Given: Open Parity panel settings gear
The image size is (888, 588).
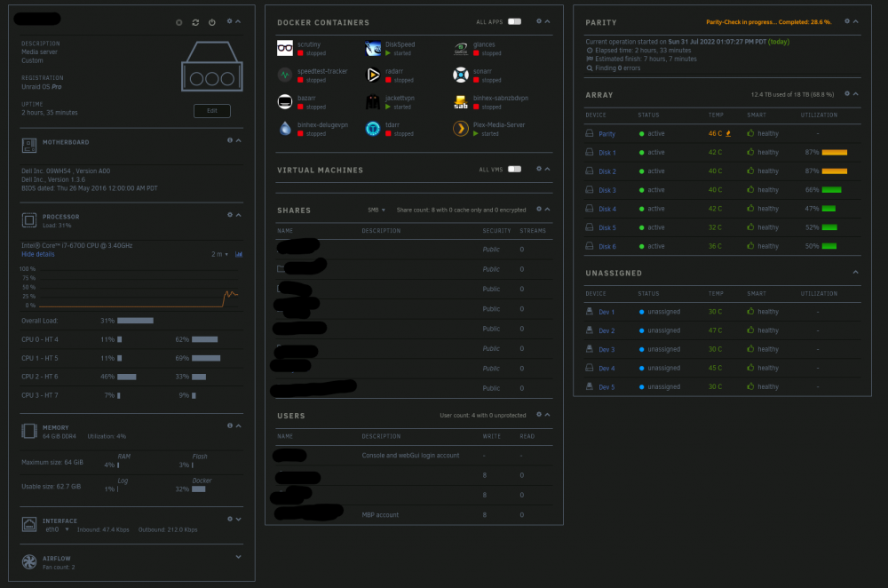Looking at the screenshot, I should coord(847,21).
